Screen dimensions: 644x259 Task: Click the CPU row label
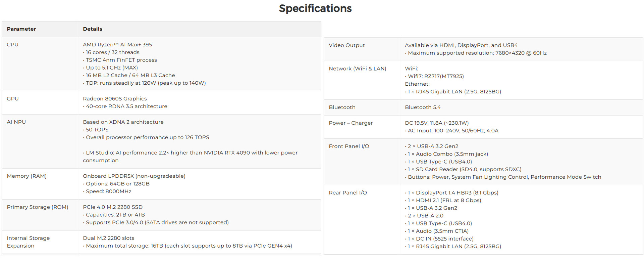point(13,45)
